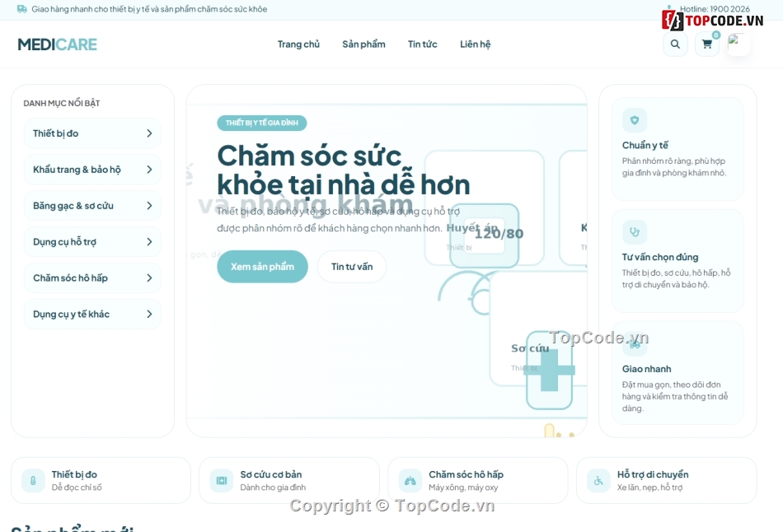Viewport: 783px width, 532px height.
Task: Click the Chuẩn y tế card title
Action: pos(645,145)
